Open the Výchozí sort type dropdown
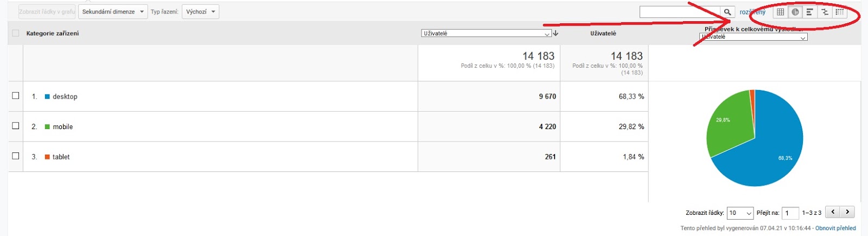Screen dimensions: 868x236 [x=200, y=12]
